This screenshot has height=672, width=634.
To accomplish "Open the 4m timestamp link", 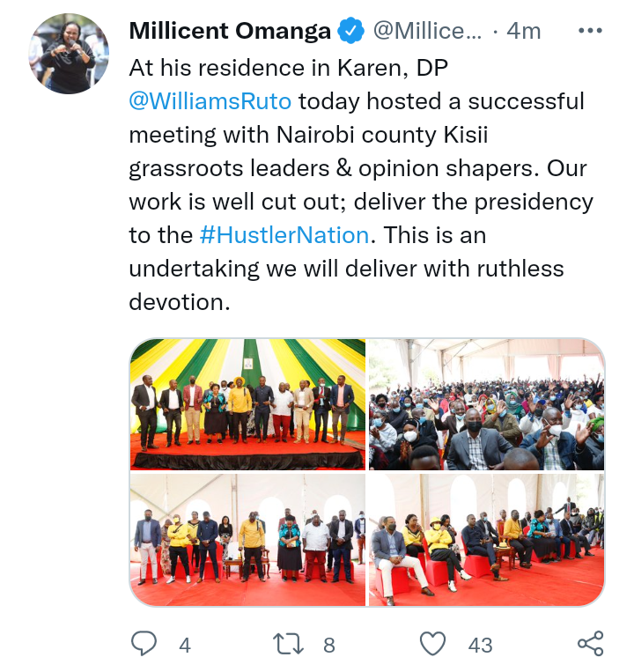I will click(523, 31).
